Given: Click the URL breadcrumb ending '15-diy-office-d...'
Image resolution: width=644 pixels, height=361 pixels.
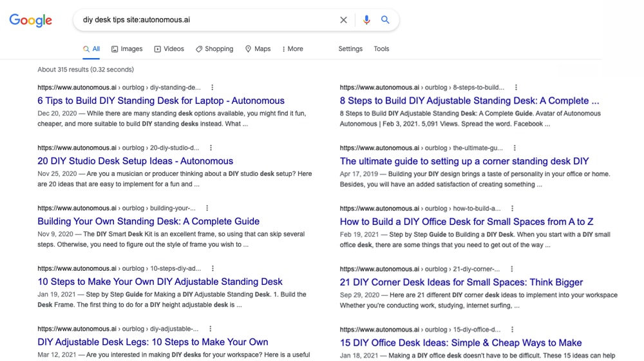Looking at the screenshot, I should (420, 329).
